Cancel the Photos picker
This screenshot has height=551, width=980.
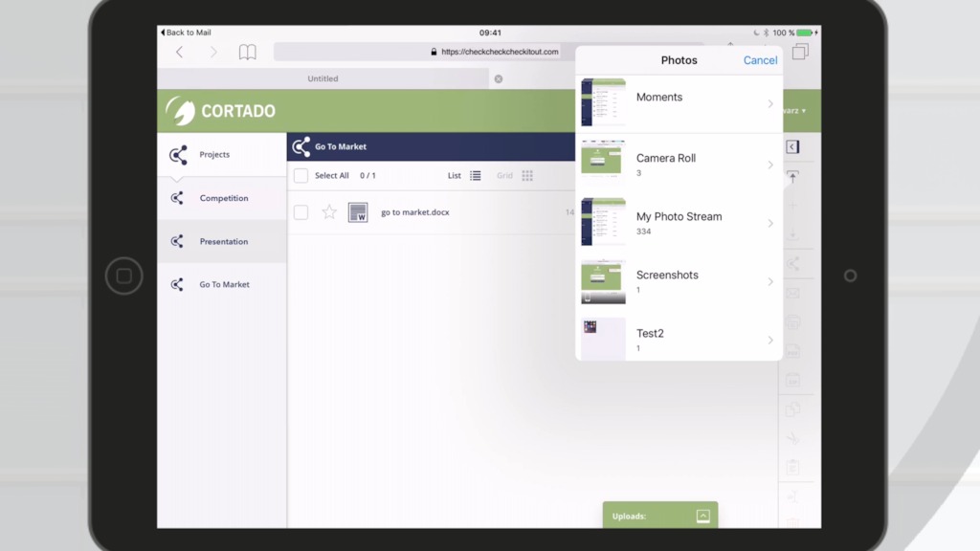pos(760,60)
